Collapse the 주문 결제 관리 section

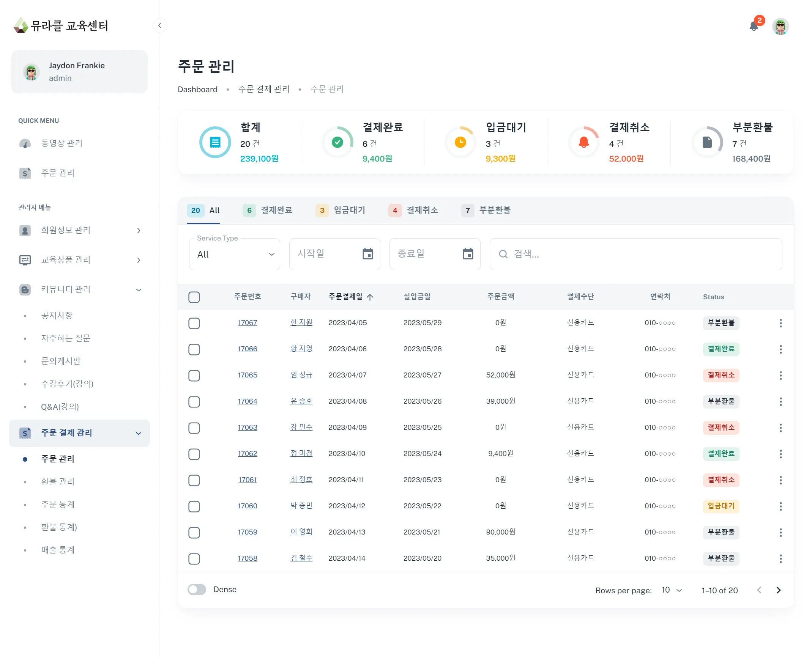pyautogui.click(x=139, y=433)
